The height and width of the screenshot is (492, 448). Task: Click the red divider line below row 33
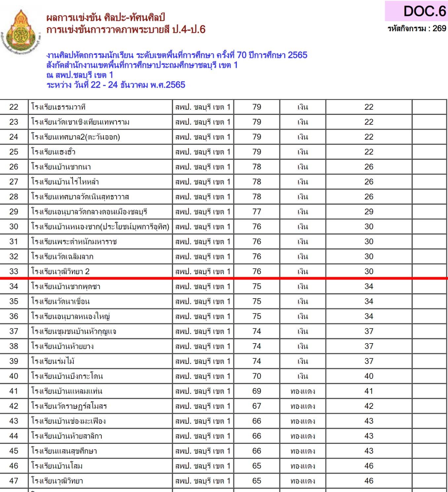224,279
